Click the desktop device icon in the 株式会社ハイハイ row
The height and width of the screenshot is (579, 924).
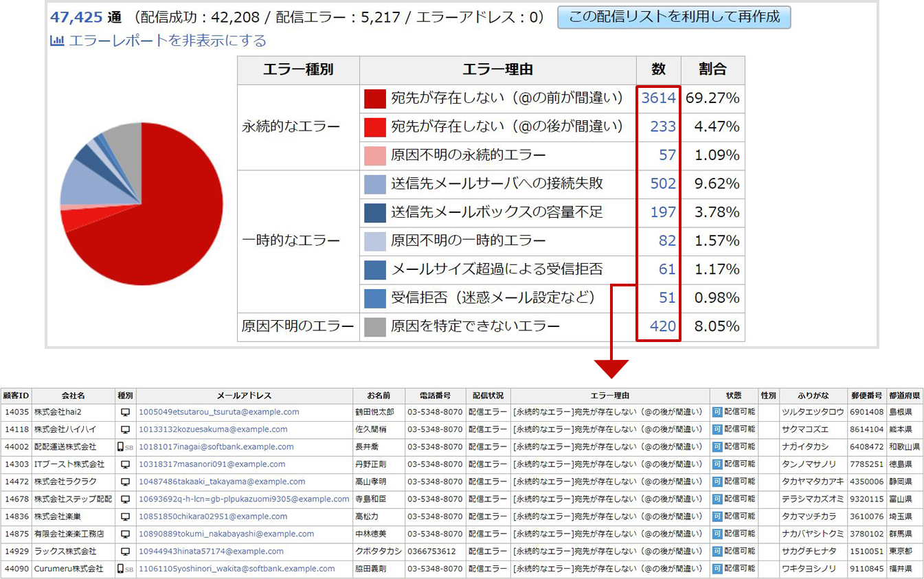(125, 429)
